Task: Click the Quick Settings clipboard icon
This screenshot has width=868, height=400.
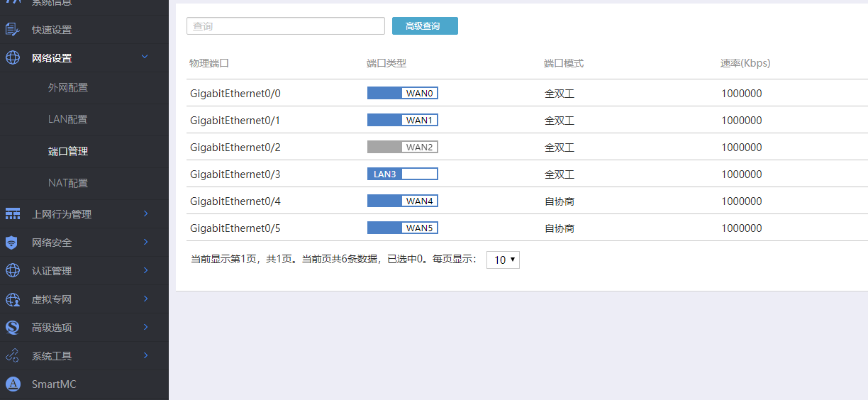Action: point(12,30)
